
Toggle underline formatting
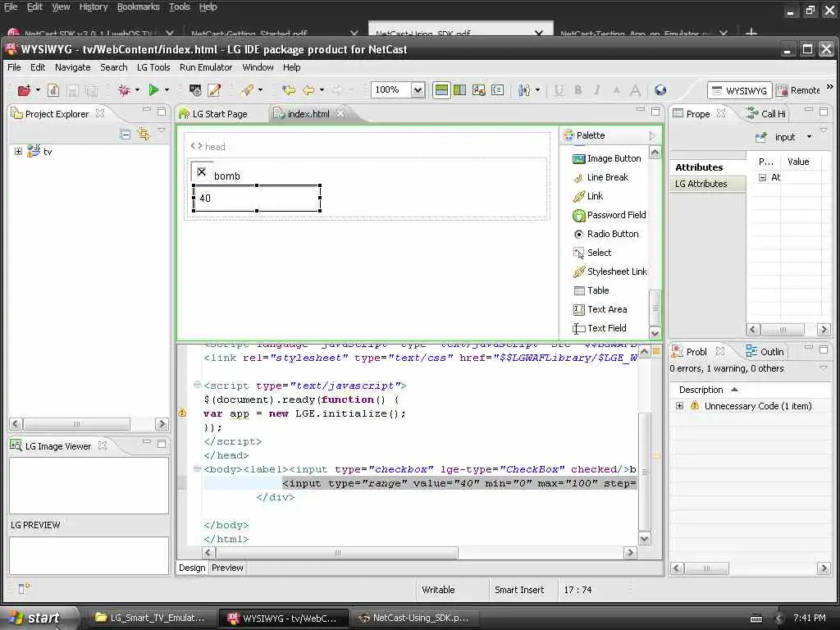click(559, 90)
